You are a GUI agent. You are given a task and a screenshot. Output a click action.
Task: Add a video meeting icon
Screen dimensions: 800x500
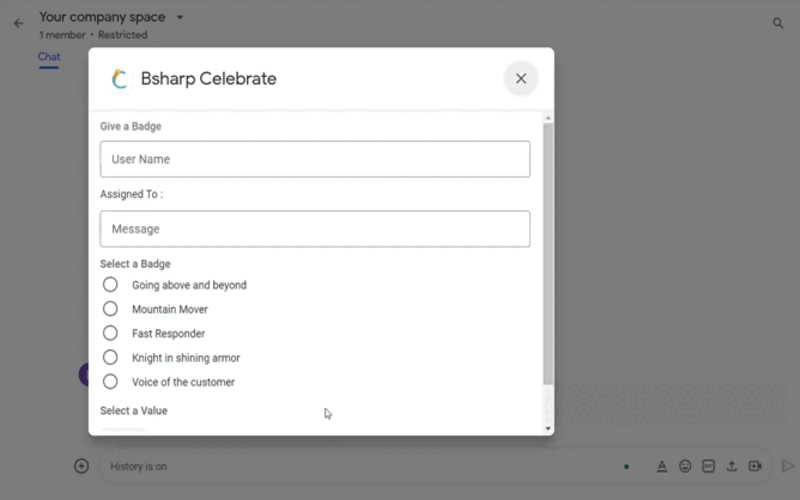[x=755, y=466]
